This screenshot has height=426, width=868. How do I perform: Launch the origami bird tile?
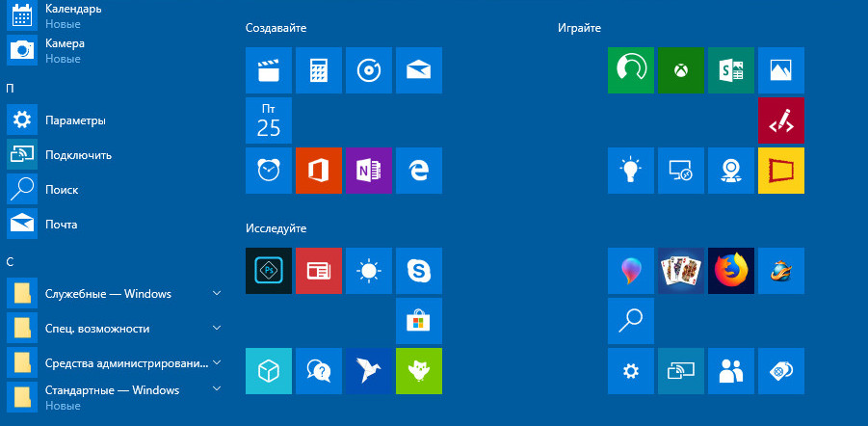[x=369, y=371]
